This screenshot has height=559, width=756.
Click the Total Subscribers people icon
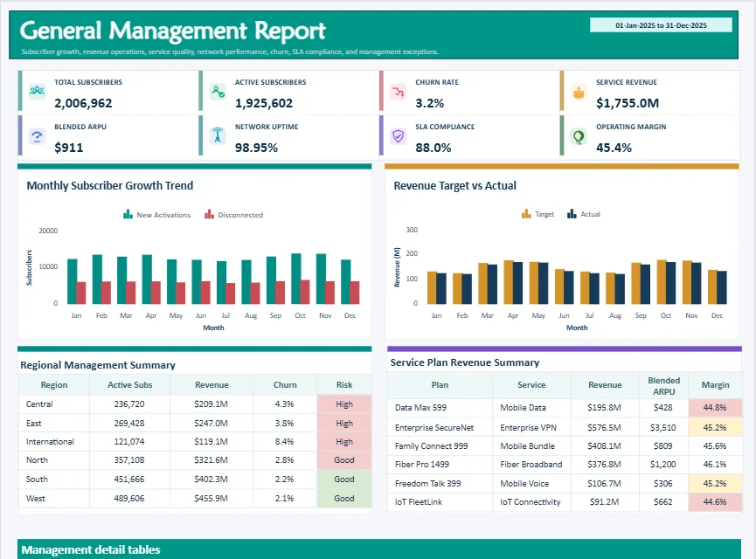pyautogui.click(x=37, y=91)
